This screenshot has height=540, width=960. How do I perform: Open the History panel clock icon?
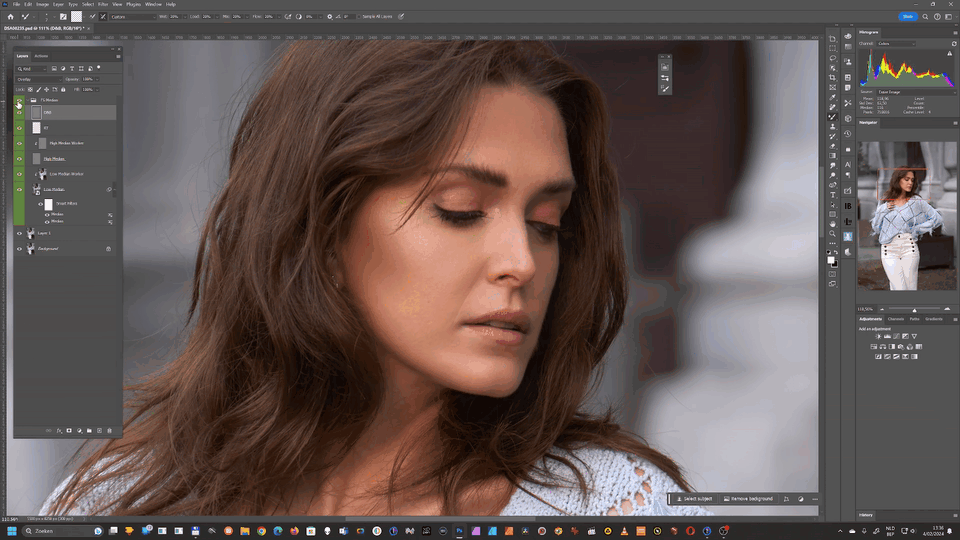848,133
